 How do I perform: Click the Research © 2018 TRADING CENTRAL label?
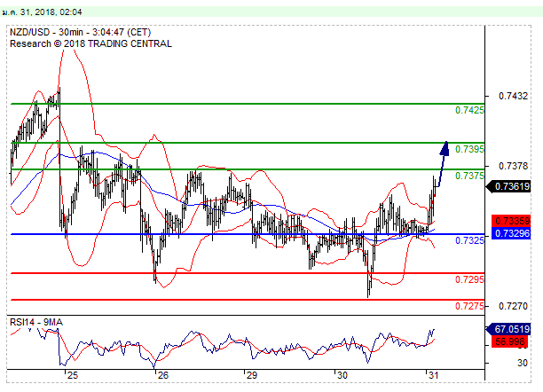90,44
